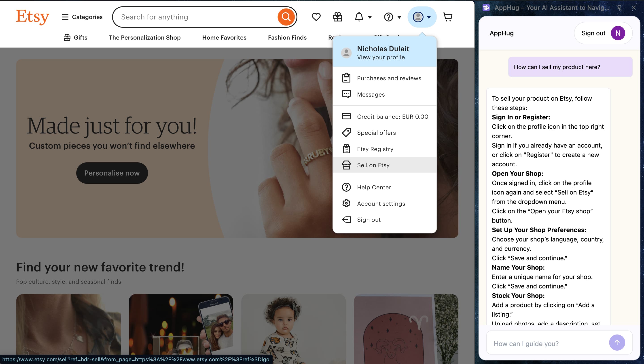644x364 pixels.
Task: Click the purple N avatar in AppHug
Action: (618, 33)
